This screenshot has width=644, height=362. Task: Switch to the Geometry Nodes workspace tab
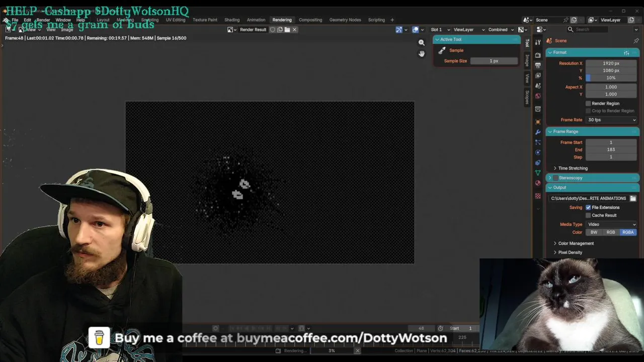(x=345, y=20)
